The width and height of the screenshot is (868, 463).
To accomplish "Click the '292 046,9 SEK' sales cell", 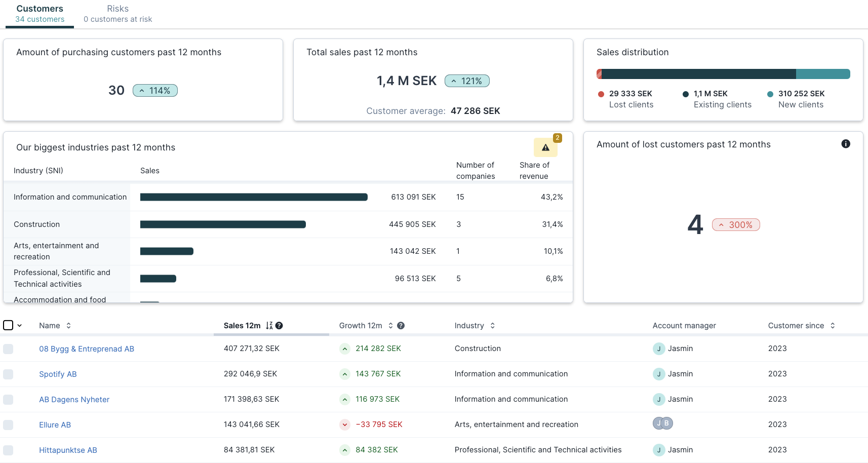I will pyautogui.click(x=250, y=374).
